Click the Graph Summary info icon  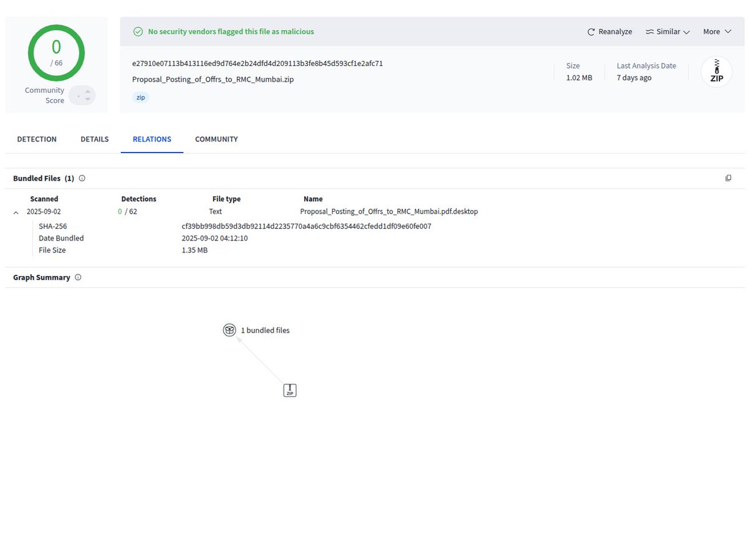click(x=78, y=277)
